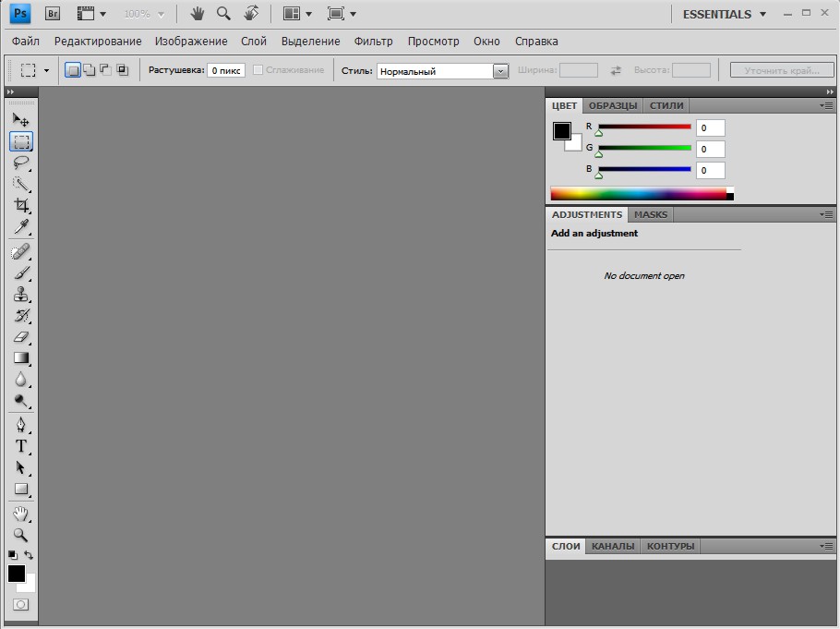The image size is (840, 629).
Task: Select the Rectangle shape tool
Action: [x=21, y=489]
